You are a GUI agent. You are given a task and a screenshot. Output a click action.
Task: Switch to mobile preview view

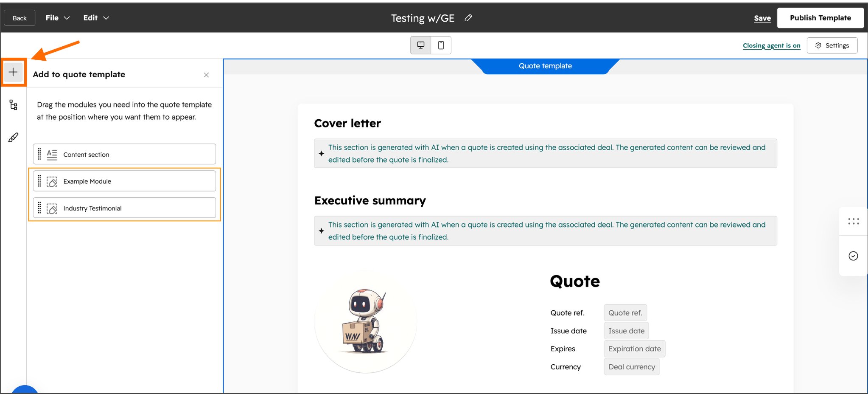[441, 45]
